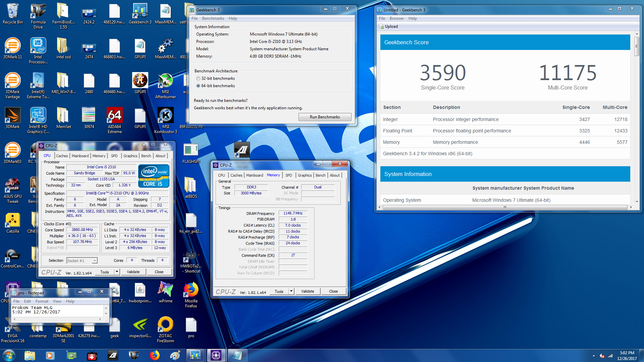Open Tools dropdown arrow in CPU-Z Memory window

(x=291, y=291)
